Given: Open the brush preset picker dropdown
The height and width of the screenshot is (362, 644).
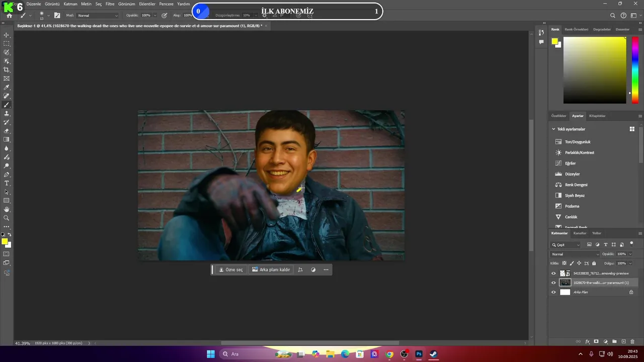Looking at the screenshot, I should point(48,16).
